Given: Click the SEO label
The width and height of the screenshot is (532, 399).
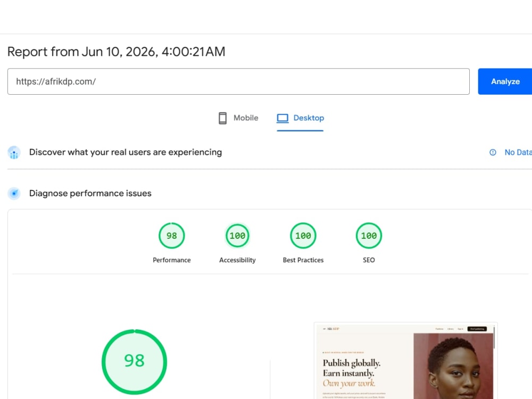Looking at the screenshot, I should point(369,260).
